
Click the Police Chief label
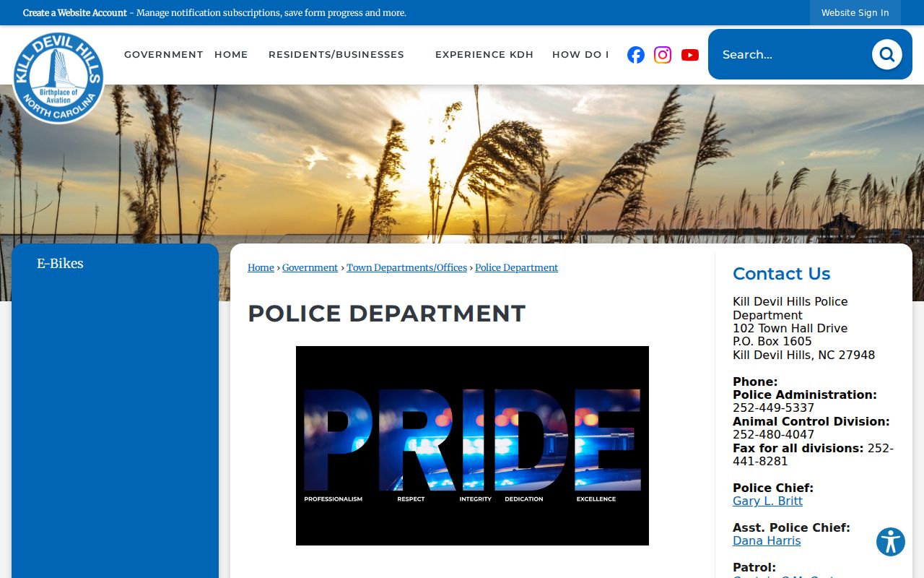(x=773, y=488)
